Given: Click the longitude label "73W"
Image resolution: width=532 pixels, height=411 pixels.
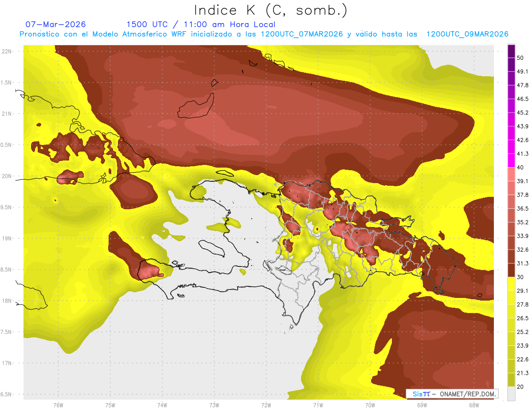Looking at the screenshot, I should pyautogui.click(x=214, y=405).
